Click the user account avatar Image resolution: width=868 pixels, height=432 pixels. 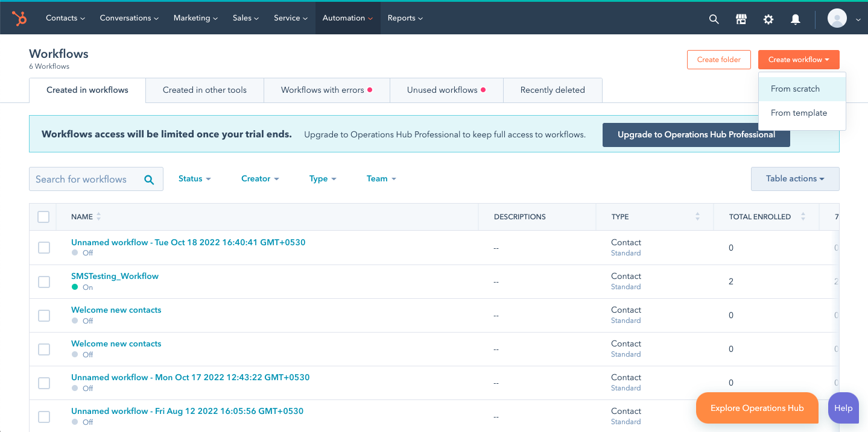click(837, 19)
